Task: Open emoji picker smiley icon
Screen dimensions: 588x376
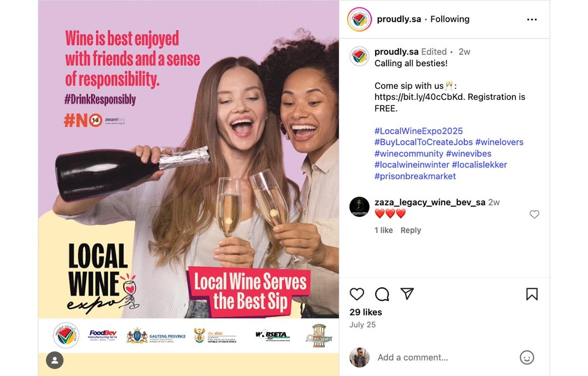Action: click(527, 358)
